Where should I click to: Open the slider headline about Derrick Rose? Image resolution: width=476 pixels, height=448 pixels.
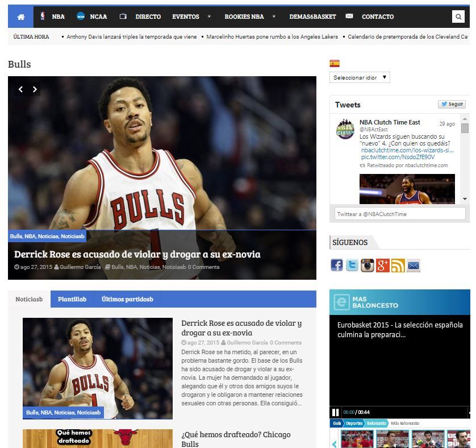(x=137, y=254)
